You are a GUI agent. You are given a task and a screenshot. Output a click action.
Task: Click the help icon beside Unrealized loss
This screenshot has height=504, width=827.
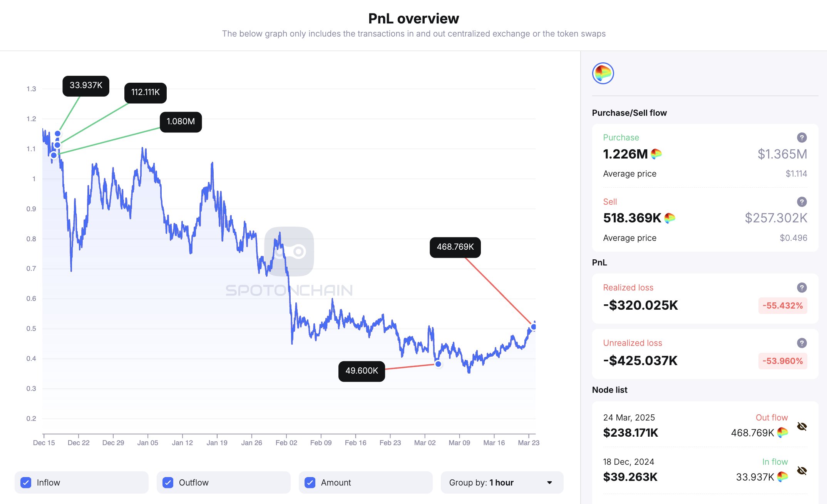(802, 343)
